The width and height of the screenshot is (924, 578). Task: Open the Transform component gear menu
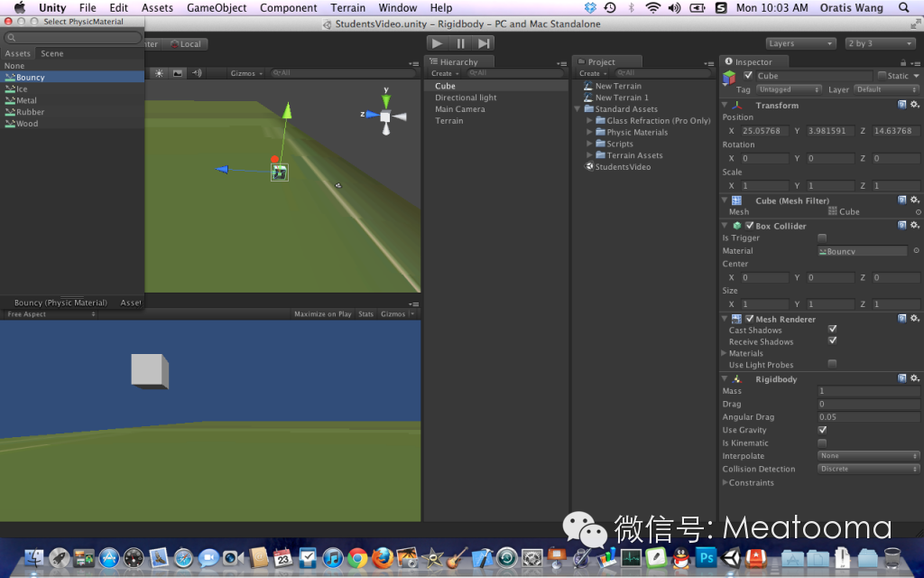[x=915, y=105]
